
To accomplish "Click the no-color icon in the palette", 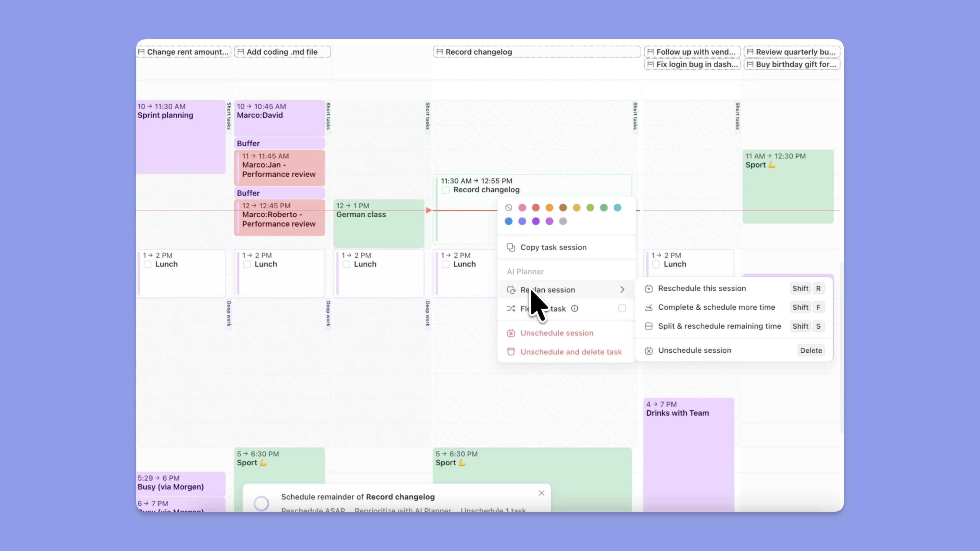I will pyautogui.click(x=509, y=208).
